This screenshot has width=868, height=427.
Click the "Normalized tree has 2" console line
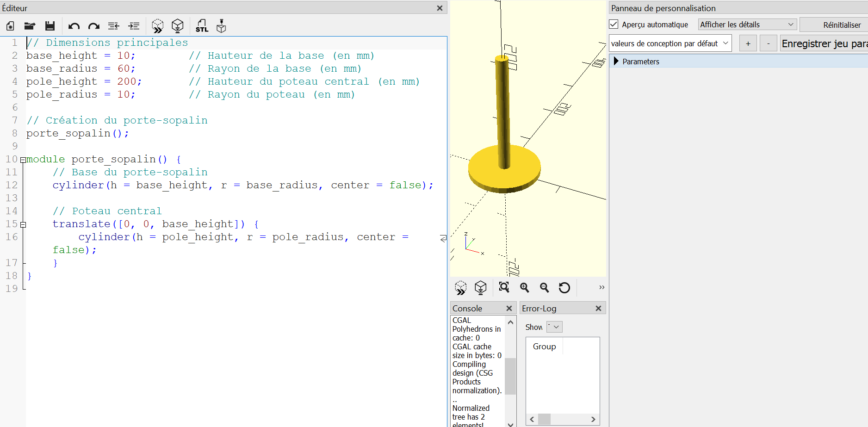pos(471,412)
